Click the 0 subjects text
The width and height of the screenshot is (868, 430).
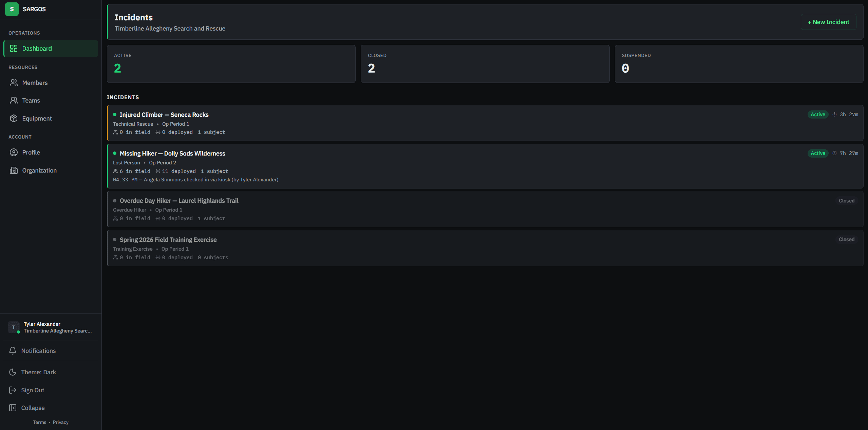pyautogui.click(x=213, y=257)
